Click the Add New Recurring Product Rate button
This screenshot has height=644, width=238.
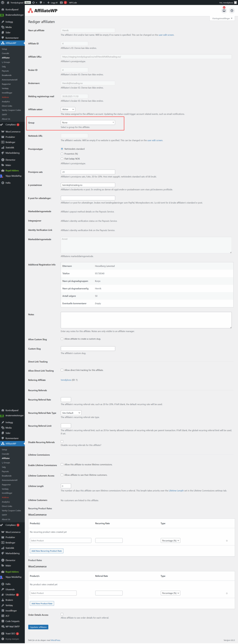coord(46,551)
